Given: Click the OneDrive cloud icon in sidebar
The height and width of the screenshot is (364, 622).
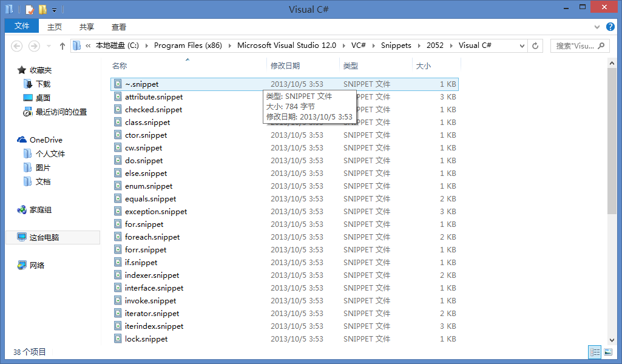Looking at the screenshot, I should click(x=22, y=140).
